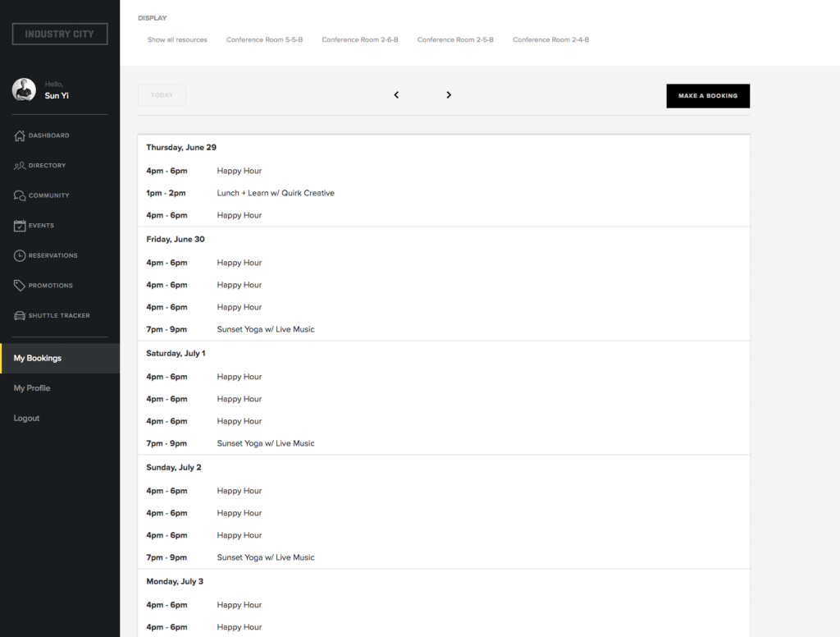Open My Profile page
The width and height of the screenshot is (840, 637).
tap(32, 388)
